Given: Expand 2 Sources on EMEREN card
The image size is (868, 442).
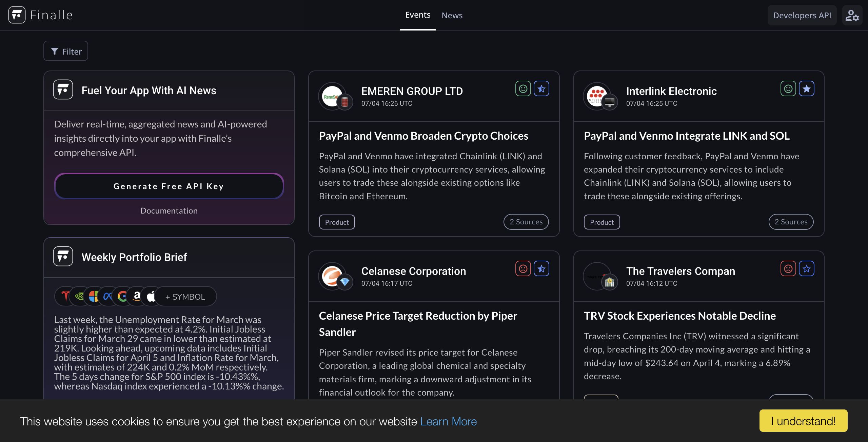Looking at the screenshot, I should tap(526, 222).
